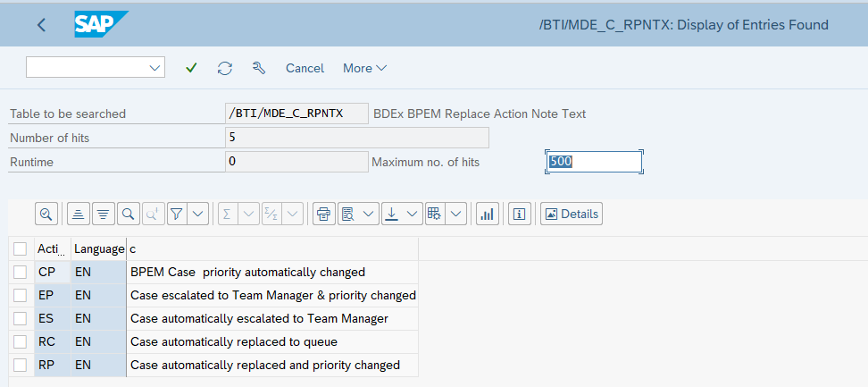Click the Choose Layout grid icon
The width and height of the screenshot is (868, 387).
(434, 215)
